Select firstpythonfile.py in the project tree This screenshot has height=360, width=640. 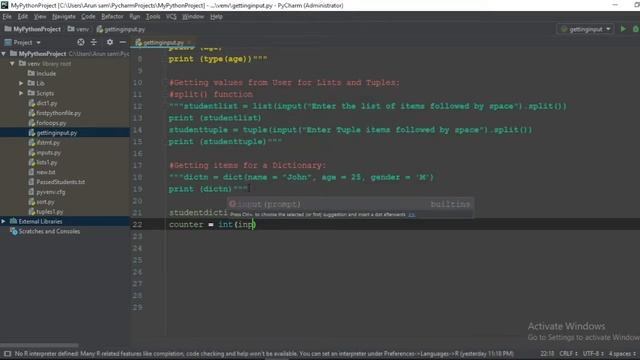[x=54, y=113]
